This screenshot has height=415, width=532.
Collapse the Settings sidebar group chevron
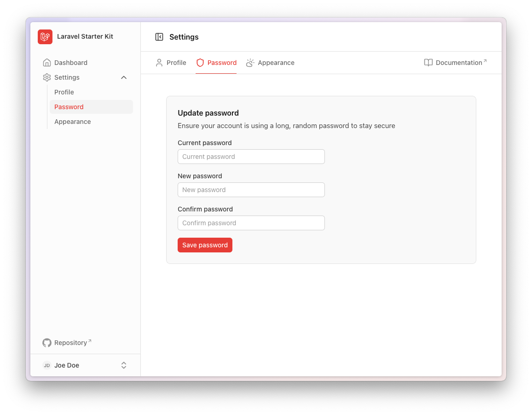pos(124,77)
